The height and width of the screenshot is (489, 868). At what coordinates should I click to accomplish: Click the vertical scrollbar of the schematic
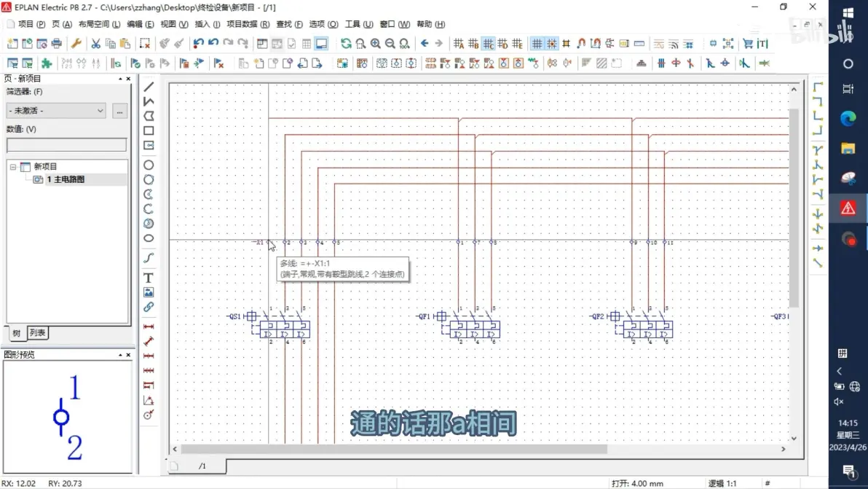(x=794, y=208)
